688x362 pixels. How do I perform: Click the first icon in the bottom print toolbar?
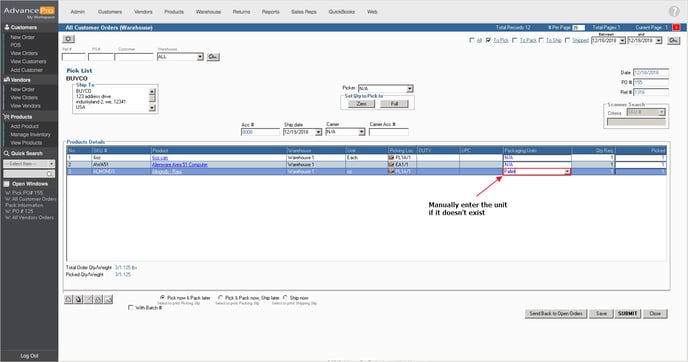point(68,299)
